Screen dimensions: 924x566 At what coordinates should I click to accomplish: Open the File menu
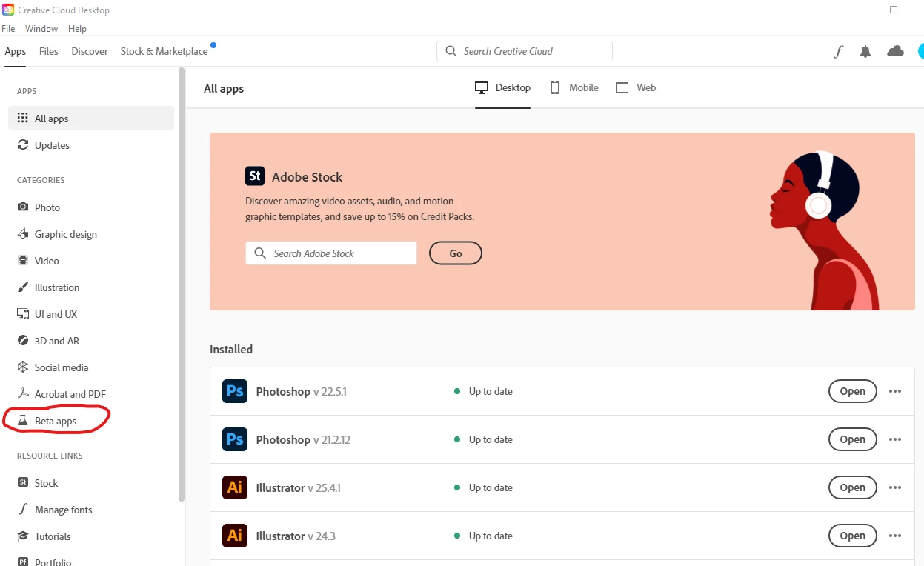click(8, 29)
